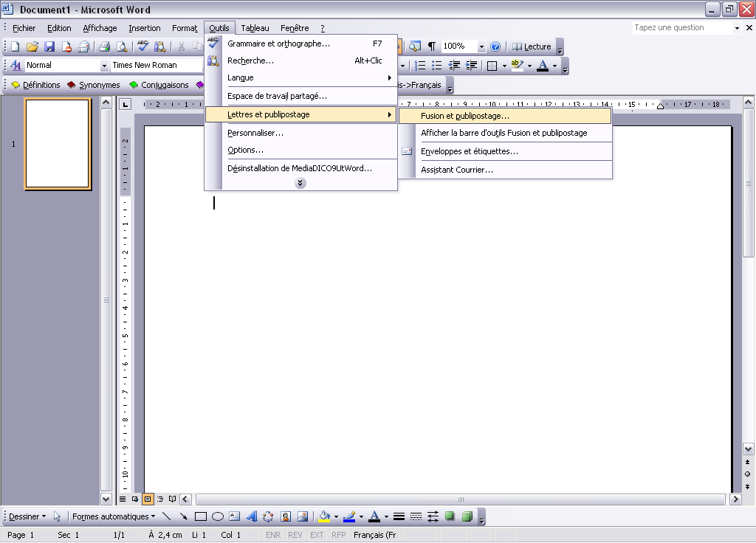Viewport: 756px width, 543px height.
Task: Click the Increase Indent icon
Action: pos(472,66)
